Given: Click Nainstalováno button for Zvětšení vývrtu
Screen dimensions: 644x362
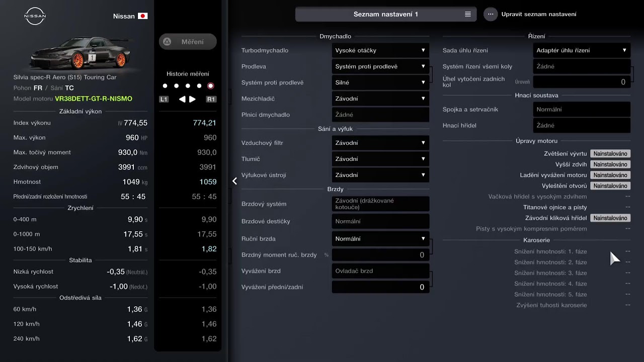Looking at the screenshot, I should [610, 154].
